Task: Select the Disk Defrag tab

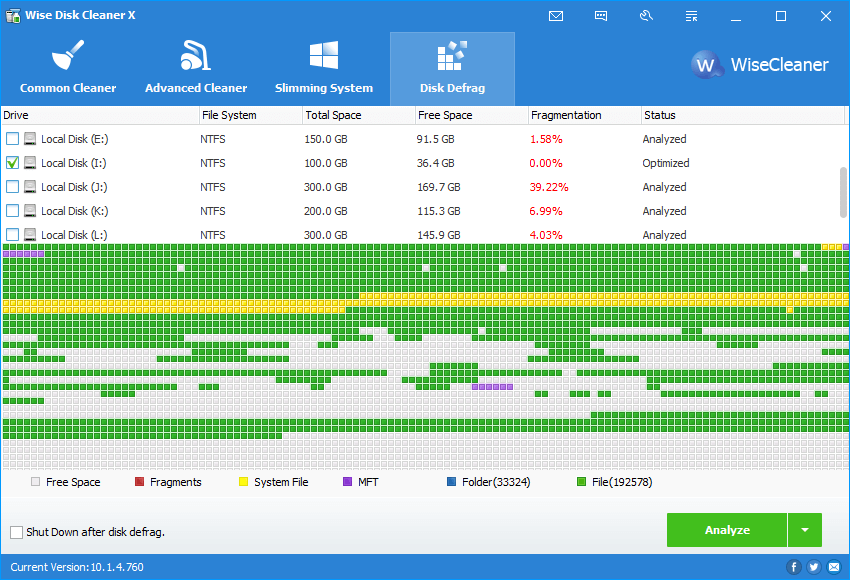Action: point(452,68)
